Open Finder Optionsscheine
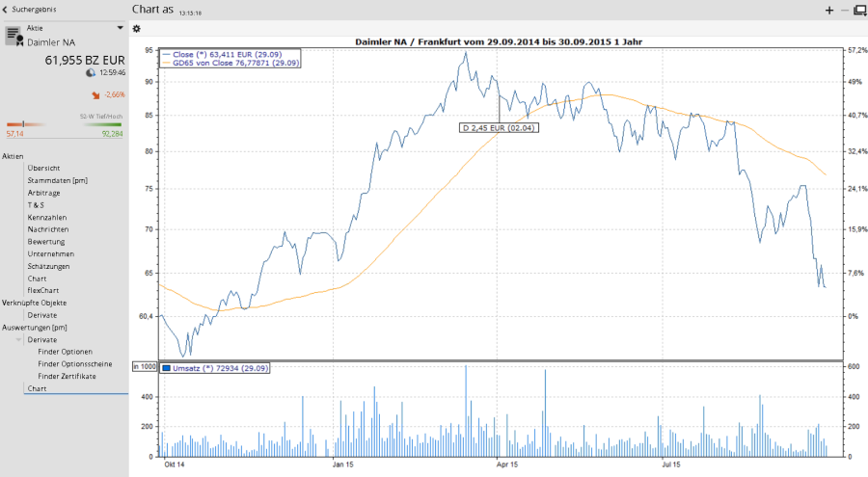 pos(75,363)
